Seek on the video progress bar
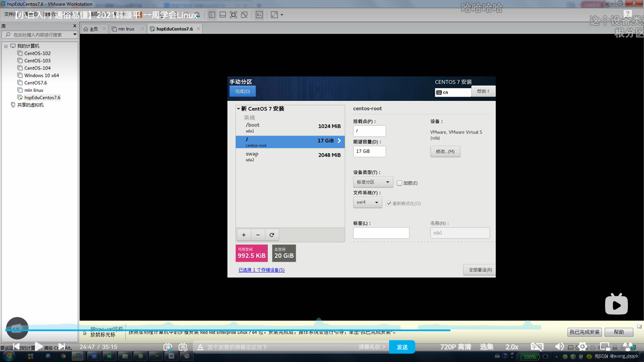Image resolution: width=644 pixels, height=362 pixels. pos(322,330)
